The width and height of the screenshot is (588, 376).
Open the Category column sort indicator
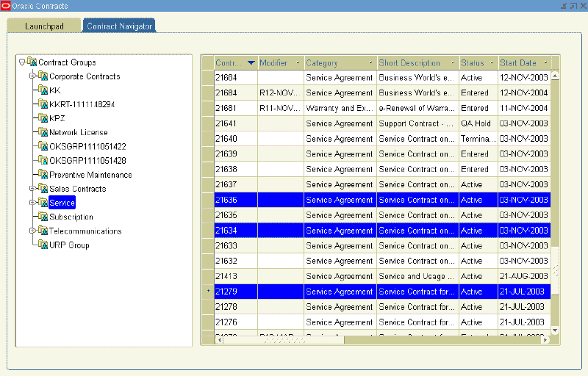(x=370, y=62)
